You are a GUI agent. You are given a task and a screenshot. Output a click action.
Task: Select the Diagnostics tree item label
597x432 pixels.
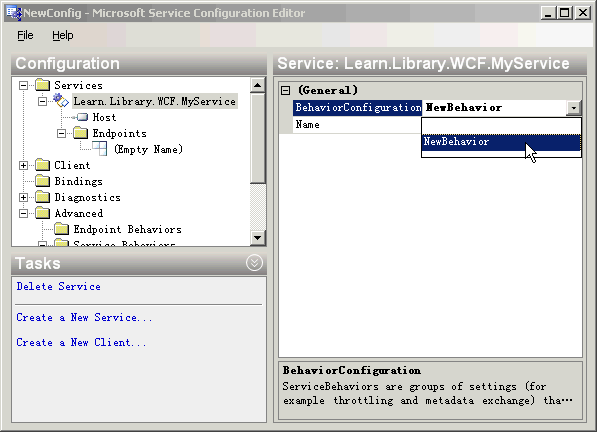88,197
